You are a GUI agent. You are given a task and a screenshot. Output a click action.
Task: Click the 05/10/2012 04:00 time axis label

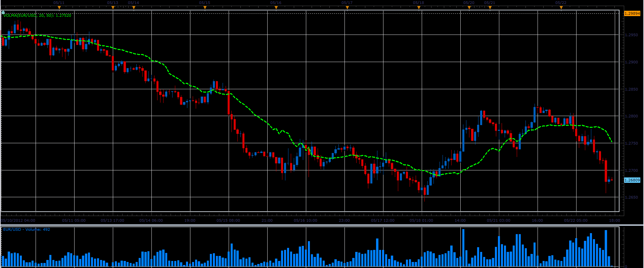pos(18,220)
